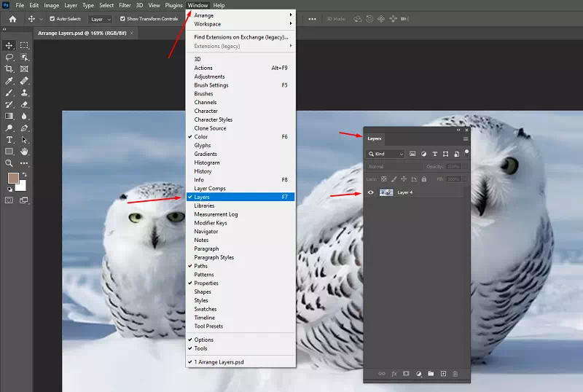Toggle Quick Mask mode icon
Image resolution: width=583 pixels, height=392 pixels.
pos(9,200)
